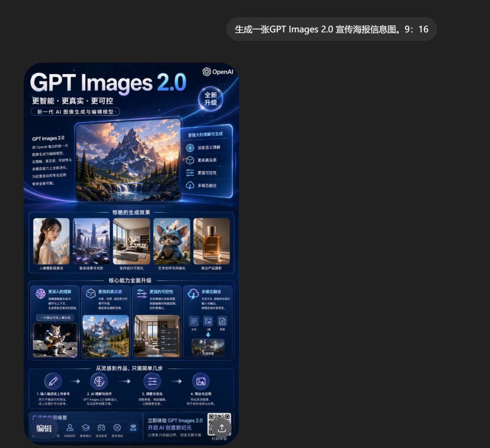Click the 更高的真实感 cube icon in core abilities
Screen dimensions: 490x448
click(x=91, y=294)
